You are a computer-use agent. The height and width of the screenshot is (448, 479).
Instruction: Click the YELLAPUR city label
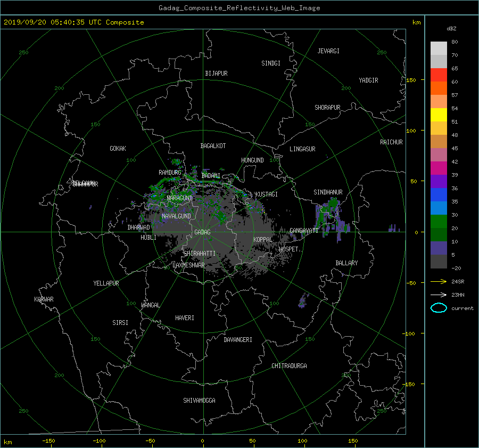[x=106, y=283]
